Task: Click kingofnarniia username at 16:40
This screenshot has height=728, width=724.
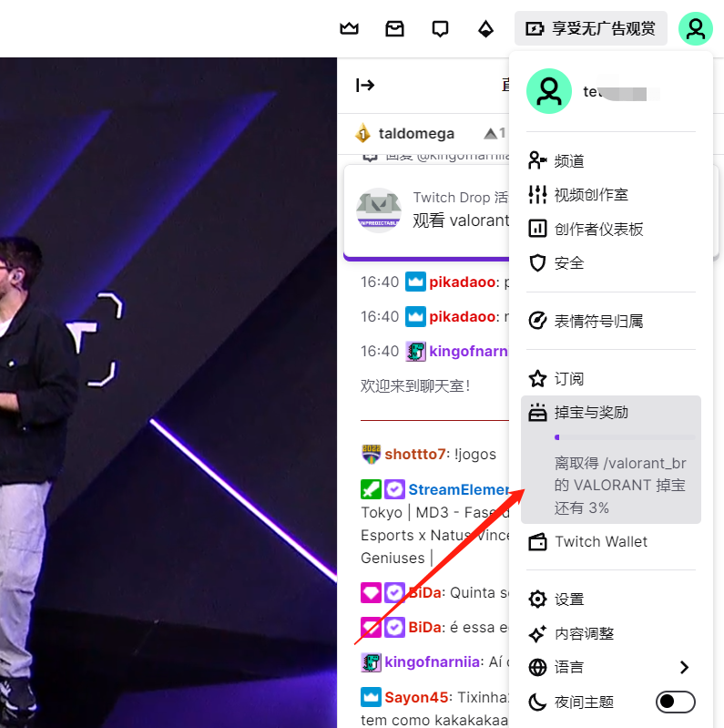Action: tap(469, 351)
